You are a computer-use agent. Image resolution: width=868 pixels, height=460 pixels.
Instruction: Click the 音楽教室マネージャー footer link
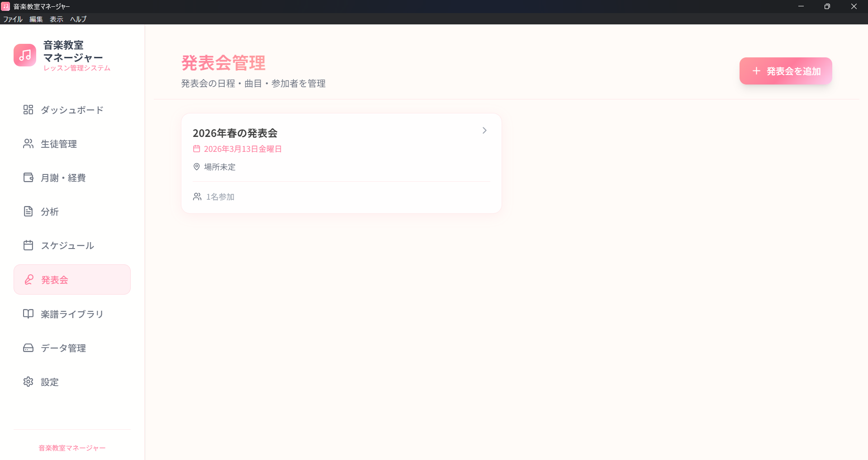pos(71,447)
